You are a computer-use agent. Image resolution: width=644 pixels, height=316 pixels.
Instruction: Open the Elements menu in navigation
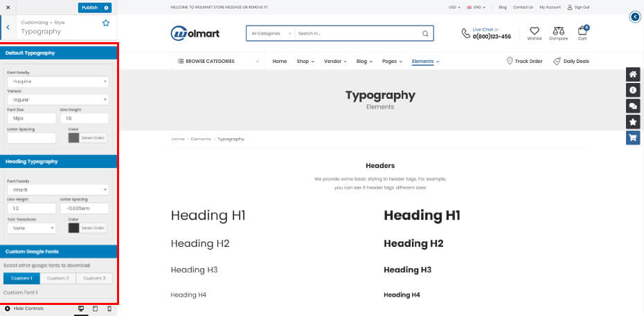[x=425, y=61]
